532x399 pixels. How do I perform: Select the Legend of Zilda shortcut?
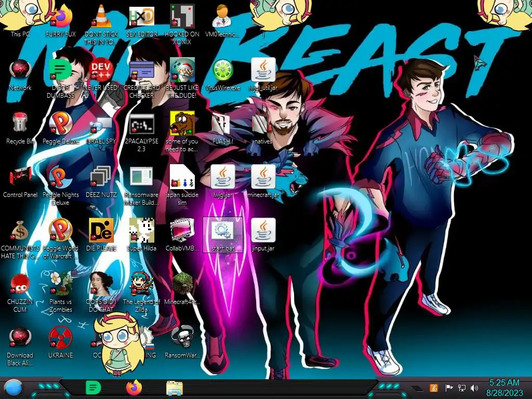coord(142,292)
